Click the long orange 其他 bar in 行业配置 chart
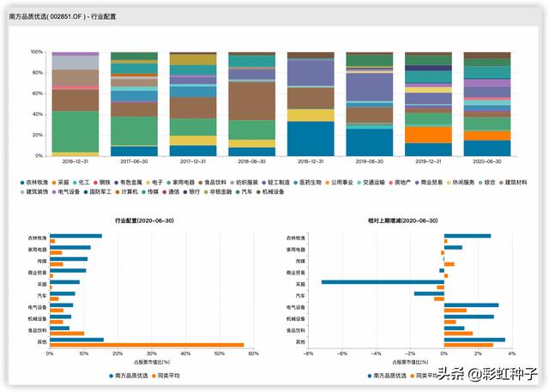The height and width of the screenshot is (392, 549). 147,345
